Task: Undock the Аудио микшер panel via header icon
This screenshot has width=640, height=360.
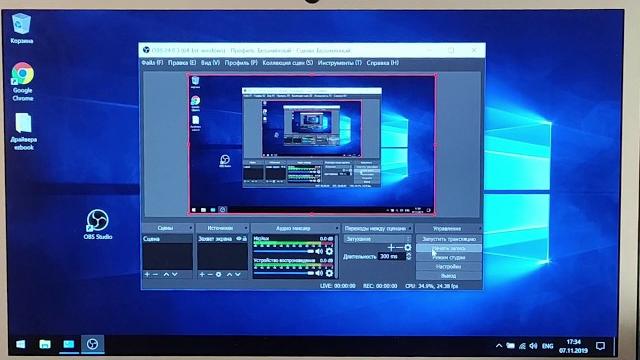Action: pyautogui.click(x=337, y=228)
